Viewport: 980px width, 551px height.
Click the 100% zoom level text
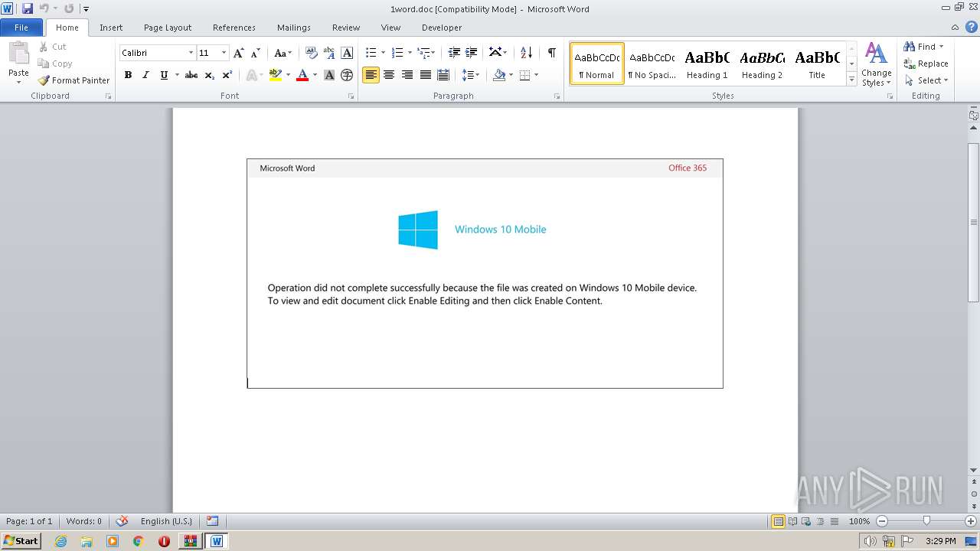pos(859,521)
